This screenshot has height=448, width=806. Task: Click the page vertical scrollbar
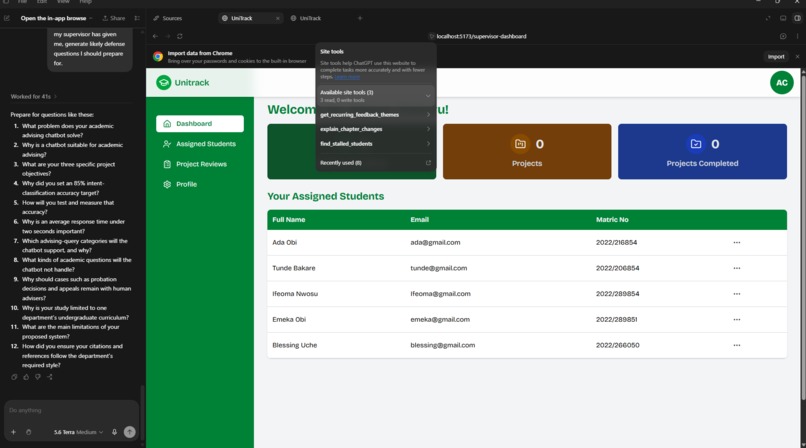(803, 236)
